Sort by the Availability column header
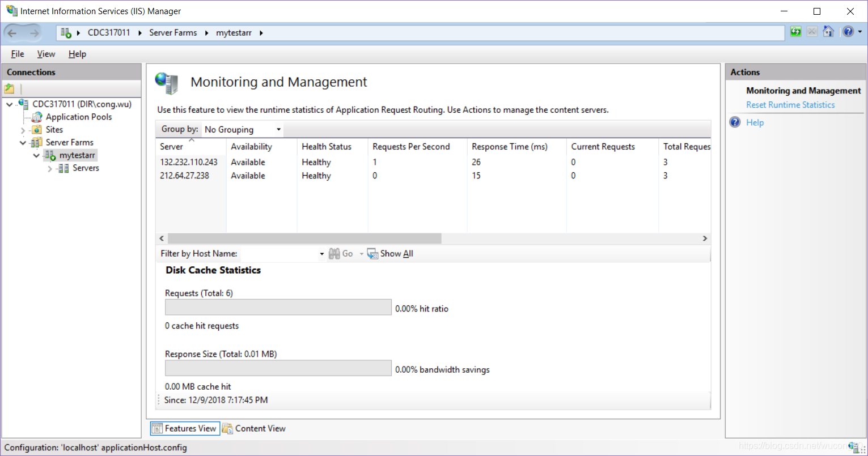The height and width of the screenshot is (456, 868). pyautogui.click(x=261, y=146)
